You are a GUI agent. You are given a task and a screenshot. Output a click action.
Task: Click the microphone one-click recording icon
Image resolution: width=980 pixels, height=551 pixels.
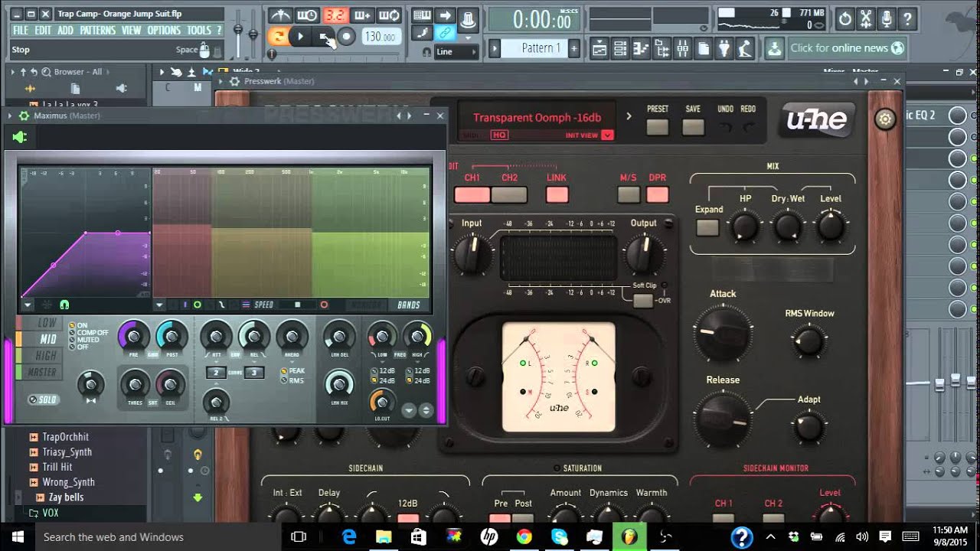[886, 19]
